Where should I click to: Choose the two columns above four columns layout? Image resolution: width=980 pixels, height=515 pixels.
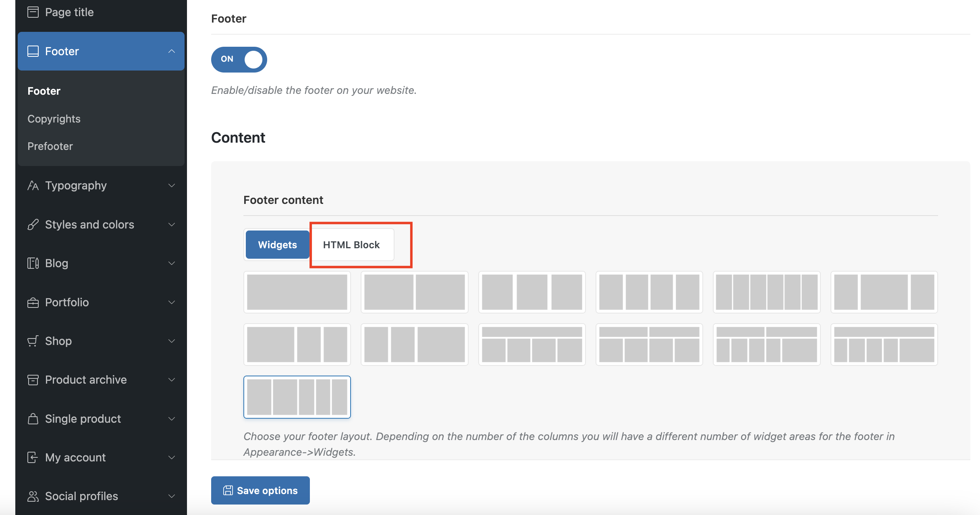click(649, 345)
